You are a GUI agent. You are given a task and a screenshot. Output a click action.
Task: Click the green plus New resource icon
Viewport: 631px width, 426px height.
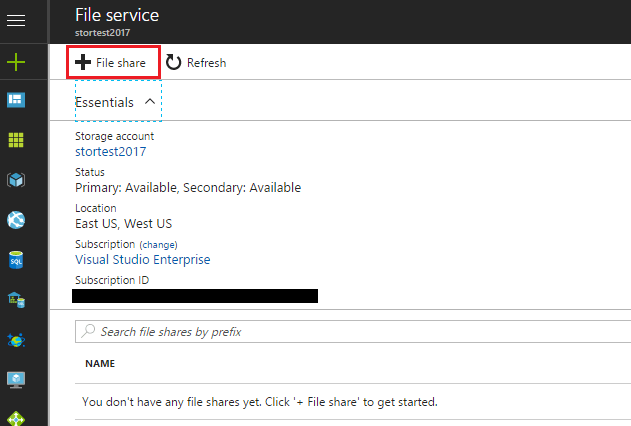tap(16, 62)
